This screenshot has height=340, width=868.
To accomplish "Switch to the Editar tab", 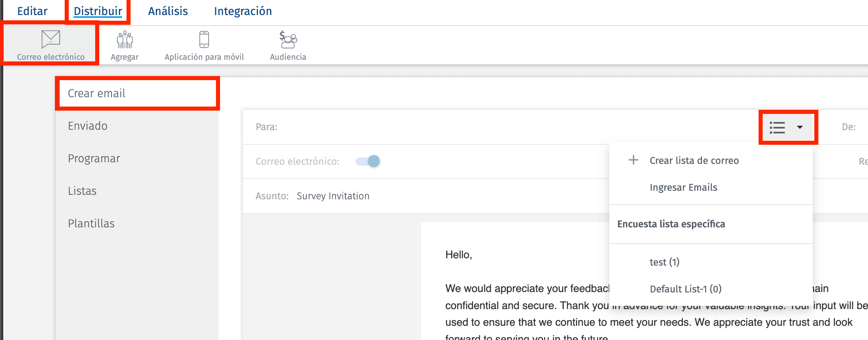I will click(x=33, y=11).
